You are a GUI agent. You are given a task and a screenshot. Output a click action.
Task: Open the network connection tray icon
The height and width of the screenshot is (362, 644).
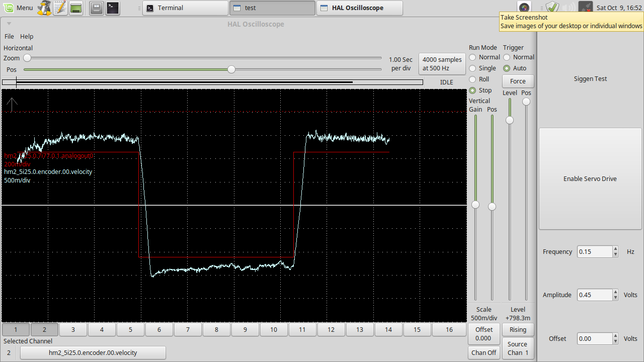585,7
